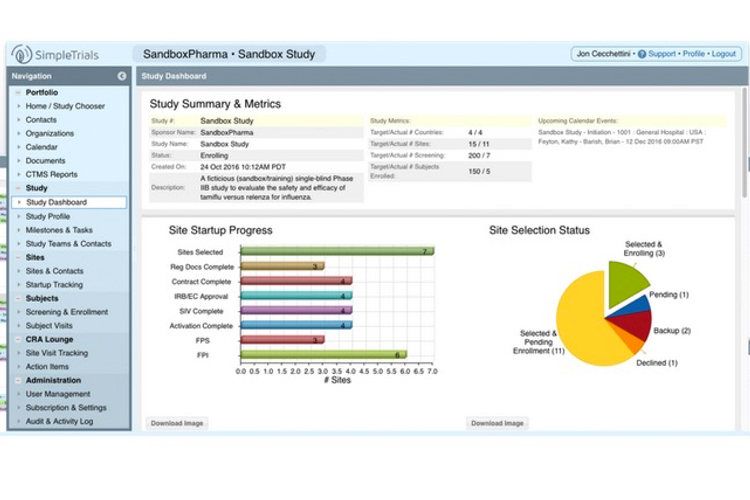750x500 pixels.
Task: Open the Profile link
Action: click(694, 54)
